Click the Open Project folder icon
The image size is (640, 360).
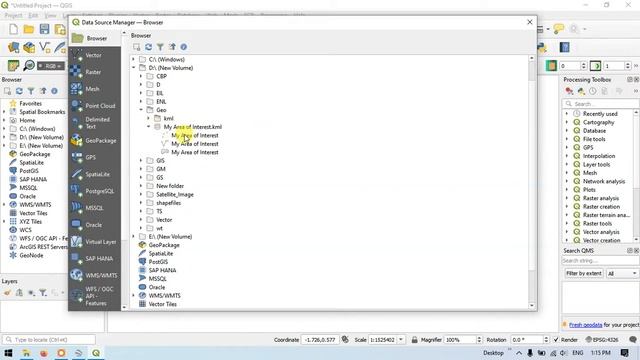(x=29, y=29)
